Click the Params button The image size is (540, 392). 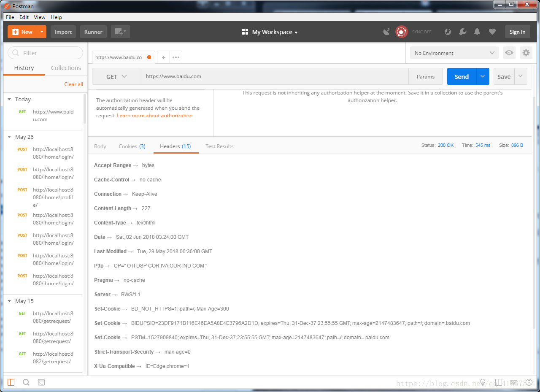pos(425,76)
